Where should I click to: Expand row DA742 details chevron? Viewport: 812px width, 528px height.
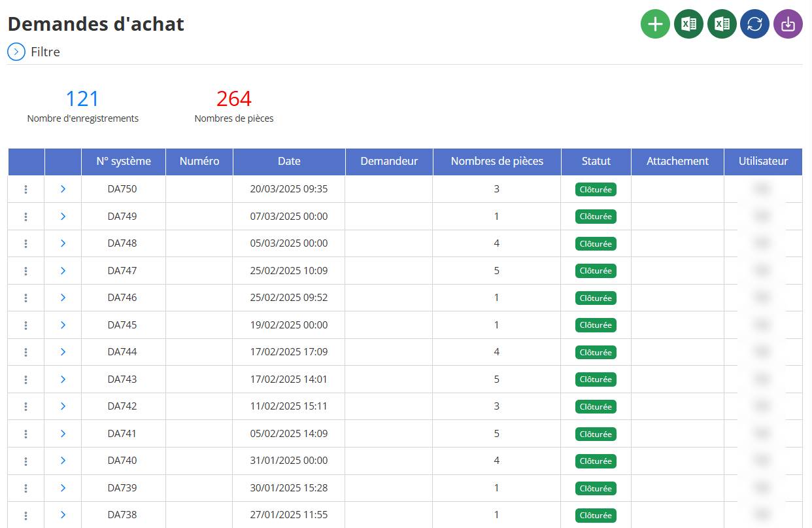63,406
